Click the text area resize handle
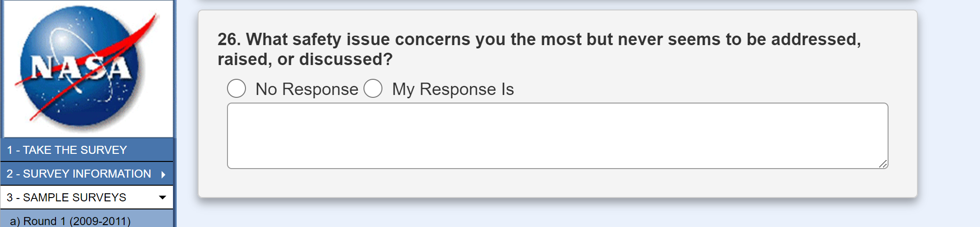This screenshot has height=227, width=980. click(x=883, y=164)
